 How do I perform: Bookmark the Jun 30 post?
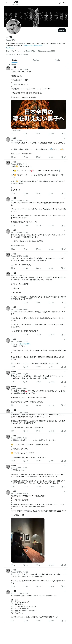62,225
